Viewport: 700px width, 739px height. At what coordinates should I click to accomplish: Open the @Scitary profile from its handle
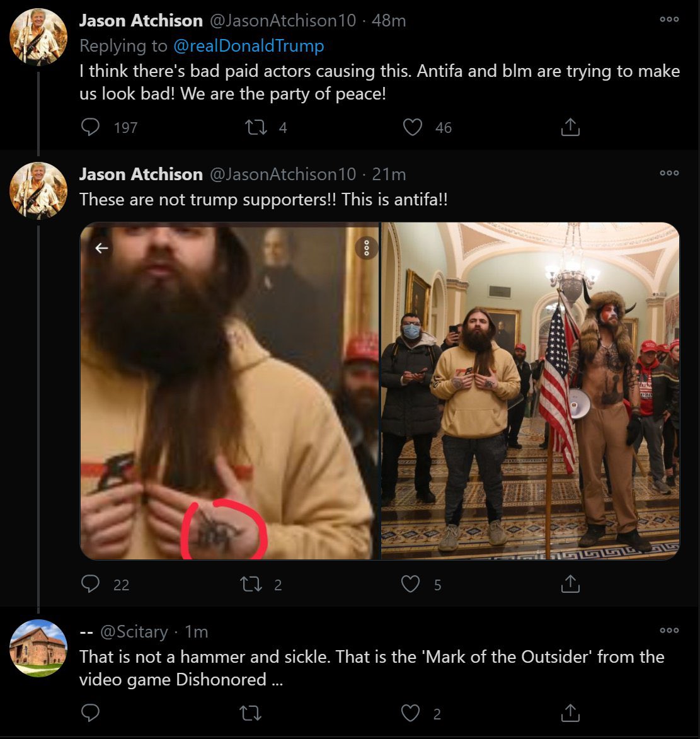pos(134,631)
